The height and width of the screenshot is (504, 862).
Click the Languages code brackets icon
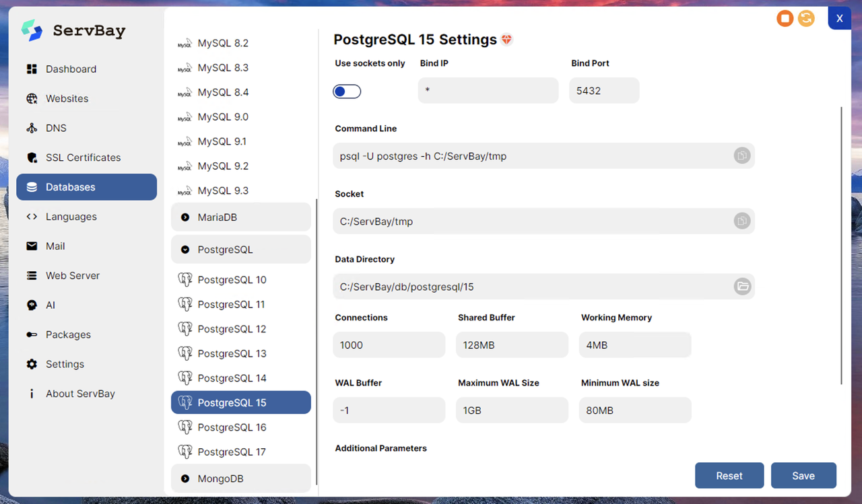(x=32, y=217)
